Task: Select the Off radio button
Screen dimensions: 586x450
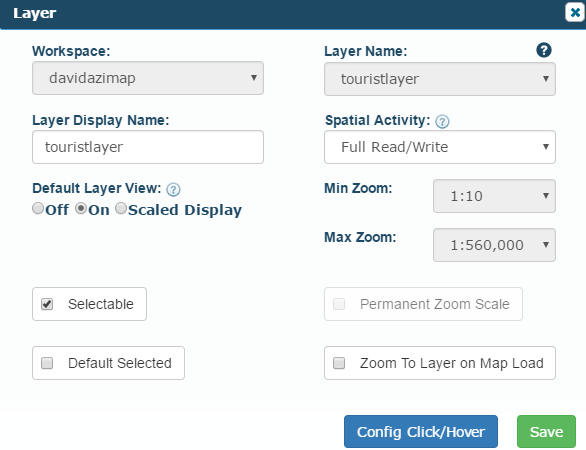Action: (38, 208)
